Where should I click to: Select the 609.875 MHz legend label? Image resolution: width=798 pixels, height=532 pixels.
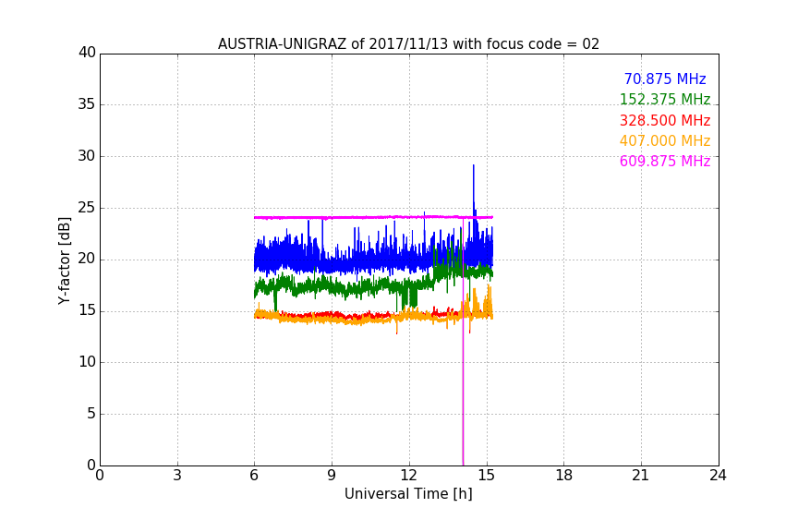tap(665, 161)
